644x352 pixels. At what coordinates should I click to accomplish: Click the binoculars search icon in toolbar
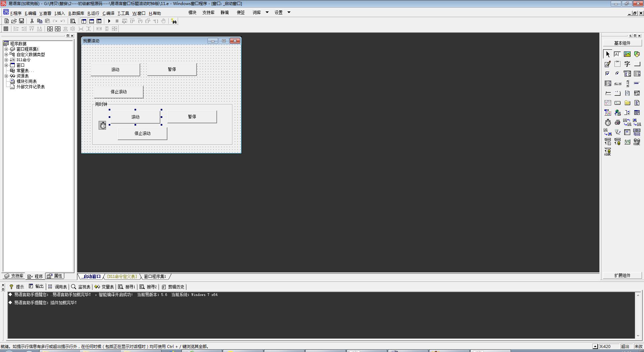click(x=174, y=21)
